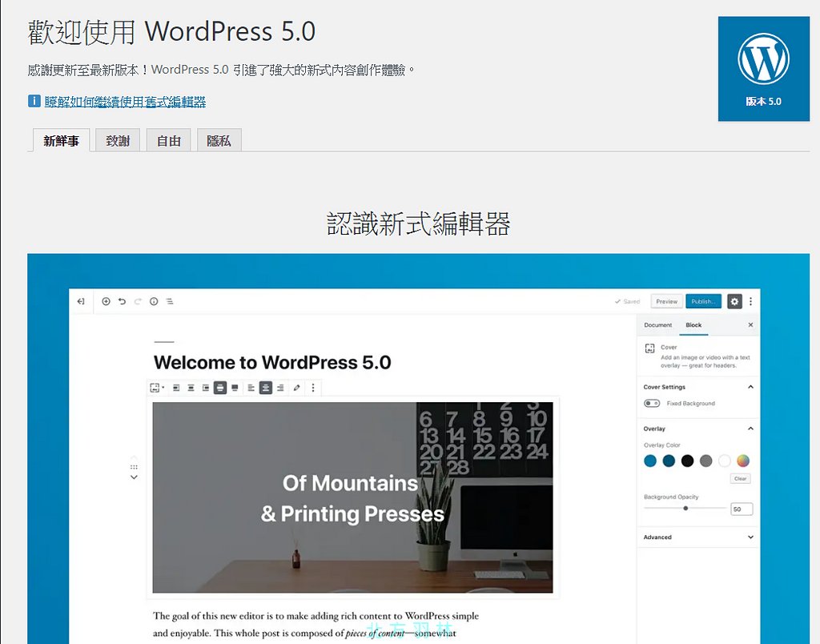Collapse the Overlay panel
This screenshot has width=820, height=644.
click(x=750, y=429)
